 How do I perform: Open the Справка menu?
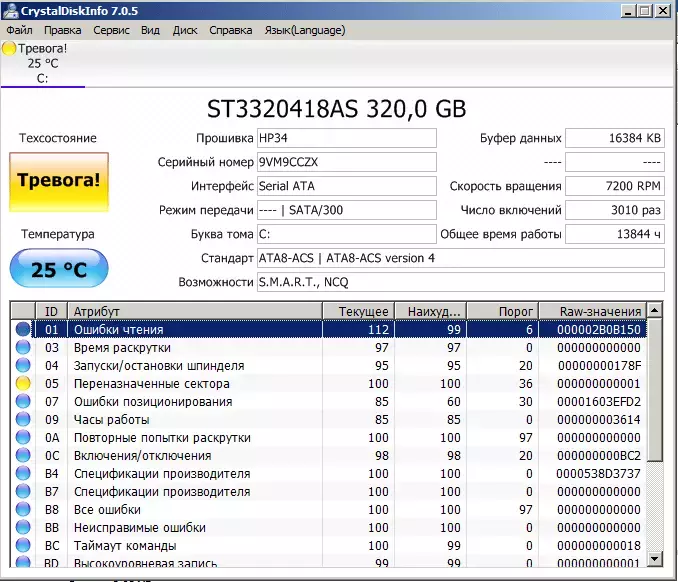(x=230, y=30)
